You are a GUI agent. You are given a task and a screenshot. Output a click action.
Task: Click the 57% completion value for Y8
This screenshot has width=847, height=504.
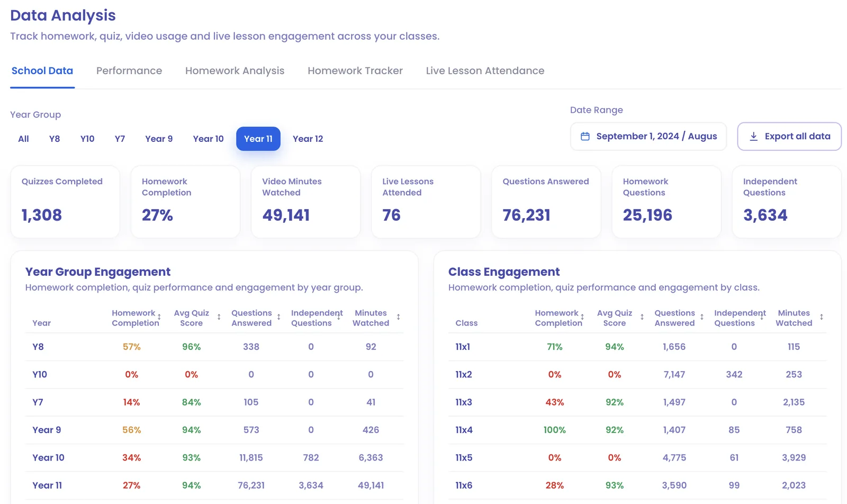coord(131,347)
